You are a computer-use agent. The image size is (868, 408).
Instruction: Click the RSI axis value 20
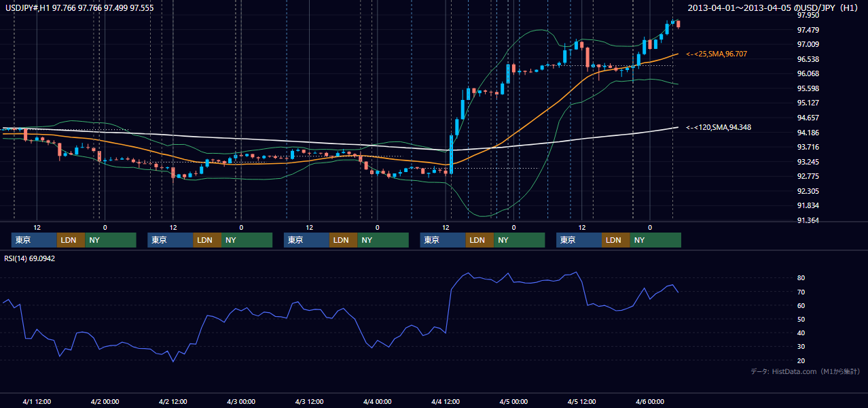point(801,360)
